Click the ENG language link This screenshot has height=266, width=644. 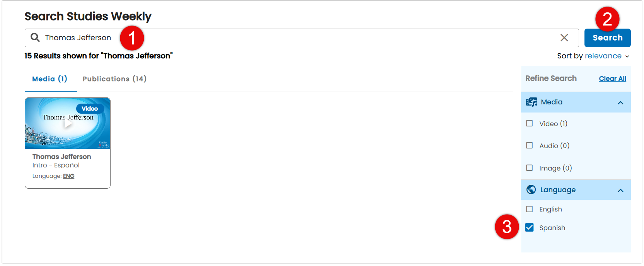pos(69,176)
